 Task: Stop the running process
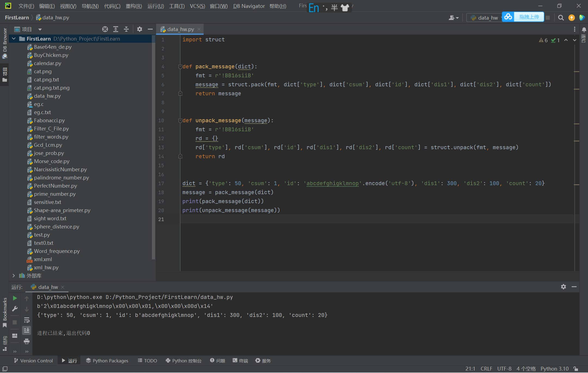(15, 322)
